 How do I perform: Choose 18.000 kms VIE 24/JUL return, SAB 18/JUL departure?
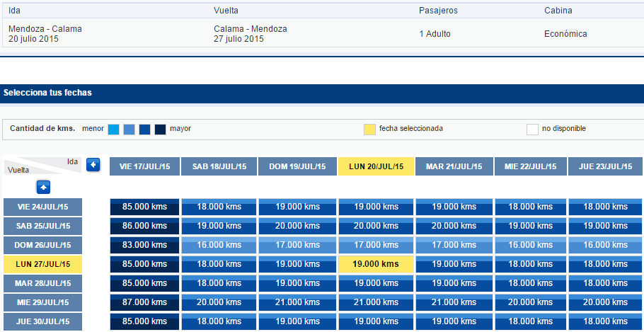tap(219, 207)
